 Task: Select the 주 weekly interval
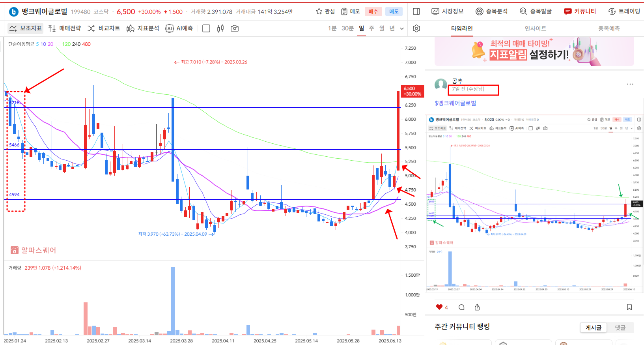tap(371, 28)
